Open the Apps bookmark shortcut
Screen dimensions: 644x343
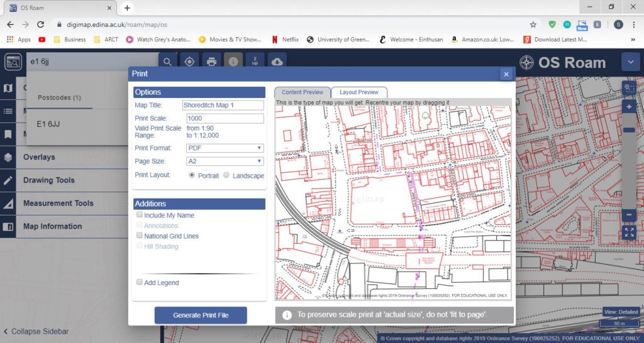tap(18, 40)
